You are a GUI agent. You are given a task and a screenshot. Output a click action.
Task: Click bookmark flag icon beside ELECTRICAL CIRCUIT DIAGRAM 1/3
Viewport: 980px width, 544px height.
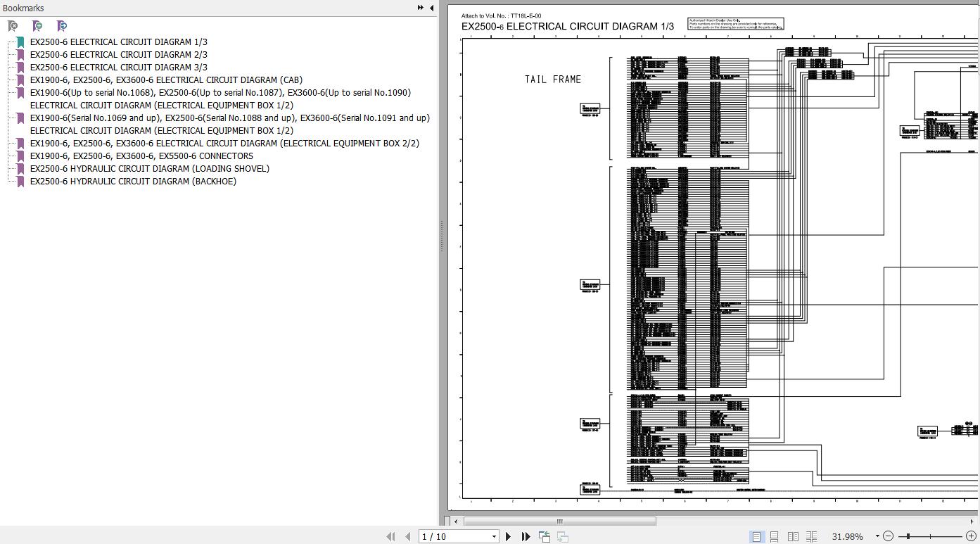click(20, 42)
